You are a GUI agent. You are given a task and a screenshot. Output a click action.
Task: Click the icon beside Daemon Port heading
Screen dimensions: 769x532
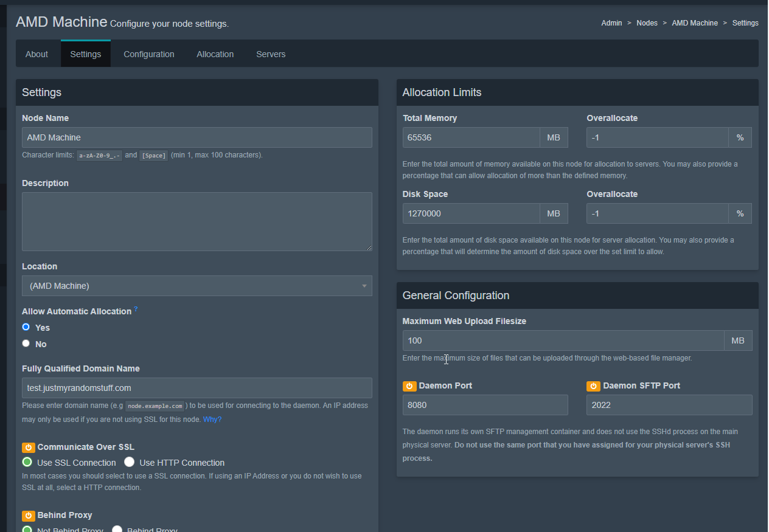(x=410, y=385)
